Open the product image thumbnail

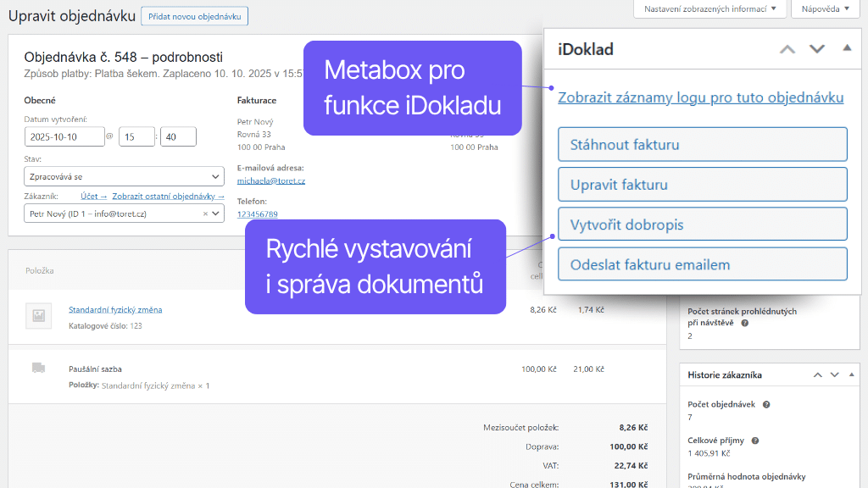pos(38,315)
